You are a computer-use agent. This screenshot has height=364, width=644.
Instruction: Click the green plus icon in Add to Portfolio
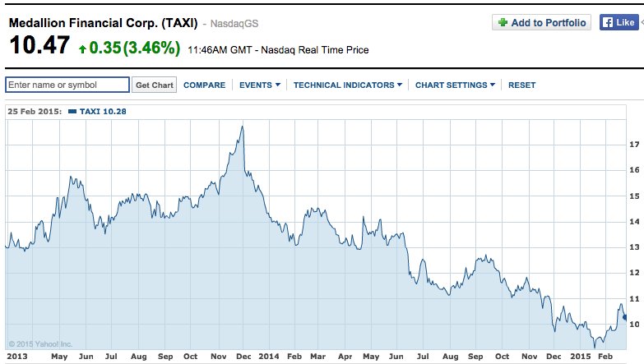(503, 22)
